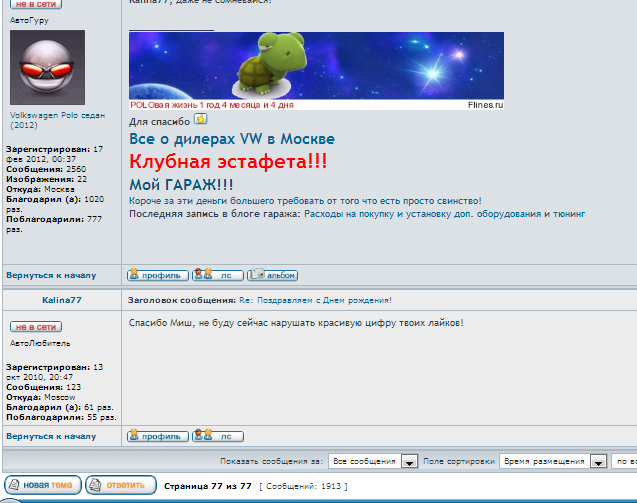Message Kalina77 via the 'лс' button
The width and height of the screenshot is (637, 503).
coord(218,436)
